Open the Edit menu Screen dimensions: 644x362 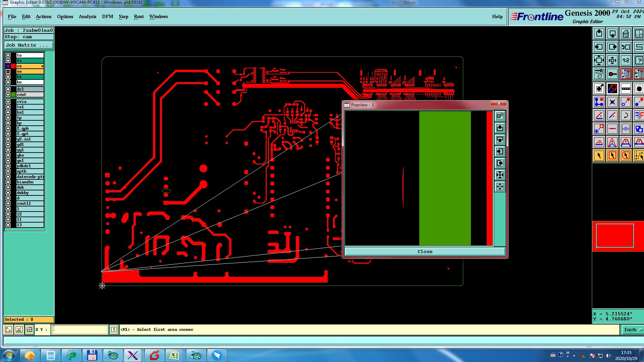coord(26,16)
